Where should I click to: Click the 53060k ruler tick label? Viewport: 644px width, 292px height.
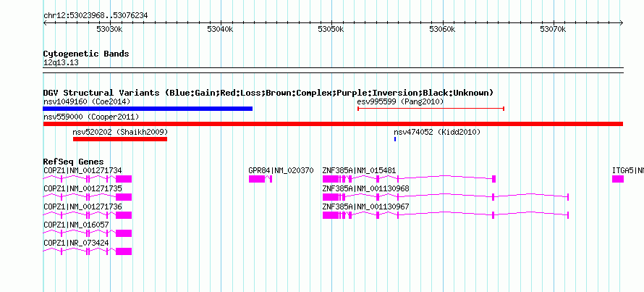442,29
